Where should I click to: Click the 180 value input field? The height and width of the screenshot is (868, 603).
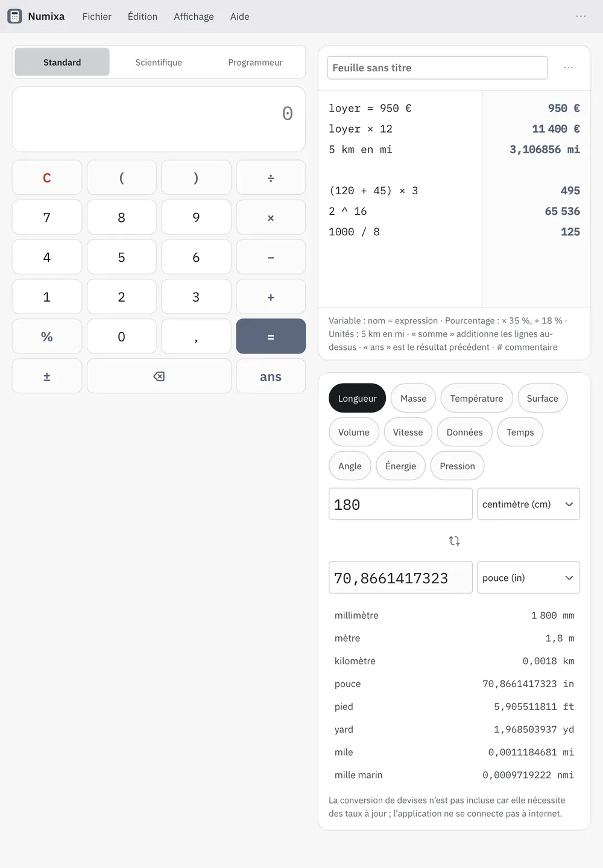tap(400, 504)
